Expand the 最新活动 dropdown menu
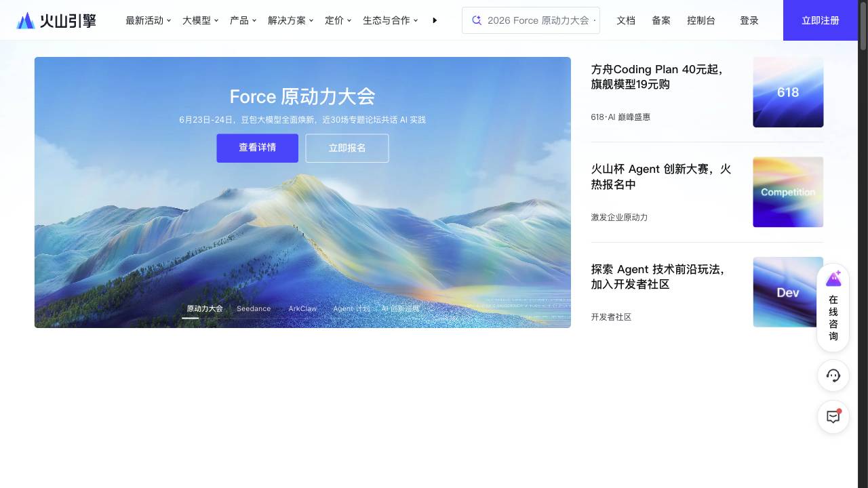This screenshot has height=488, width=868. click(148, 20)
